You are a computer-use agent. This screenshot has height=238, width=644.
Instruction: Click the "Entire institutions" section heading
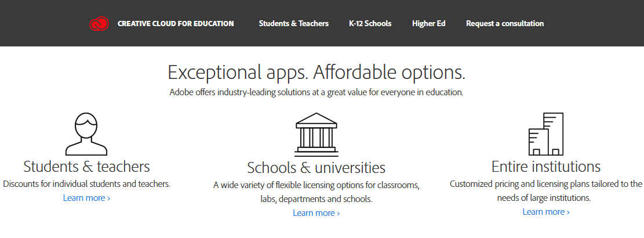point(546,167)
